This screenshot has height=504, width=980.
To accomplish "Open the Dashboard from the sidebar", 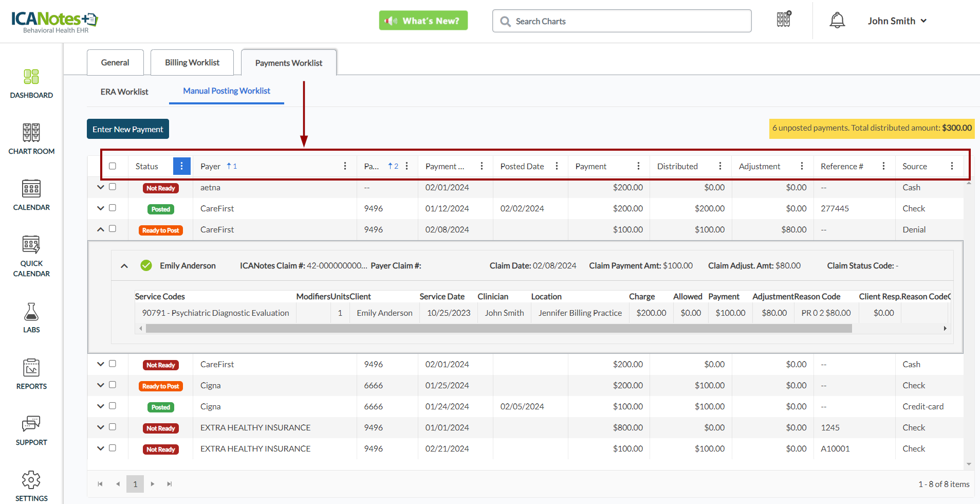I will pos(31,77).
